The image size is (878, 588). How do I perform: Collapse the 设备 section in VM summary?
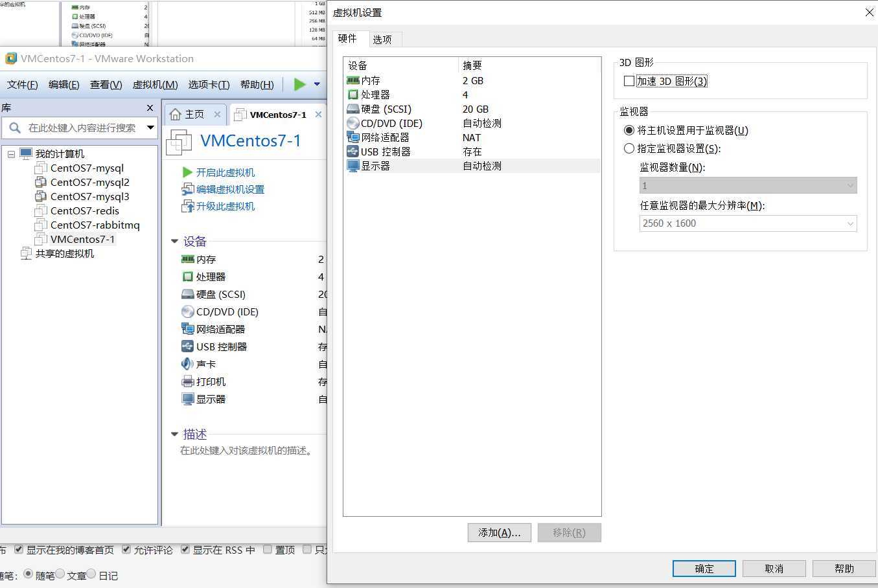[174, 242]
